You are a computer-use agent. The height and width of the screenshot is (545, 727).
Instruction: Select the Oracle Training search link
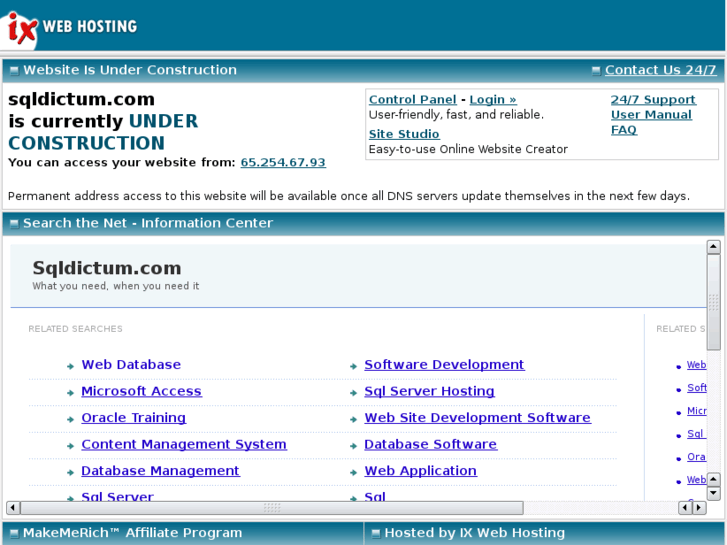[134, 418]
